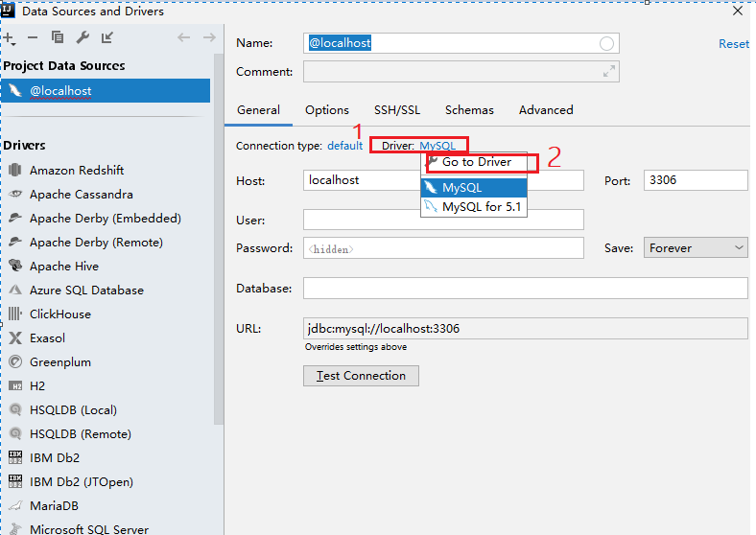The width and height of the screenshot is (756, 535).
Task: Go forward with the right arrow
Action: pyautogui.click(x=209, y=37)
